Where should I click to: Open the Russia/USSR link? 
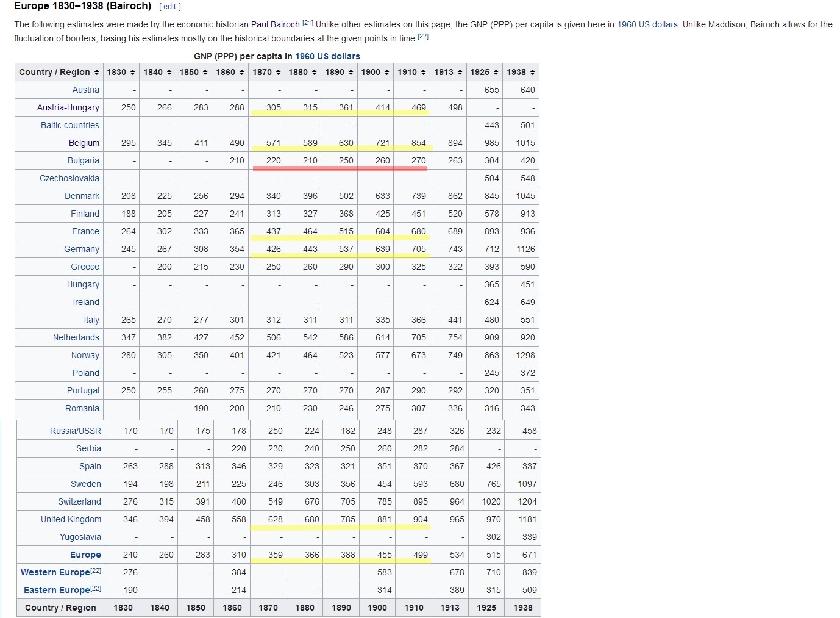click(76, 431)
